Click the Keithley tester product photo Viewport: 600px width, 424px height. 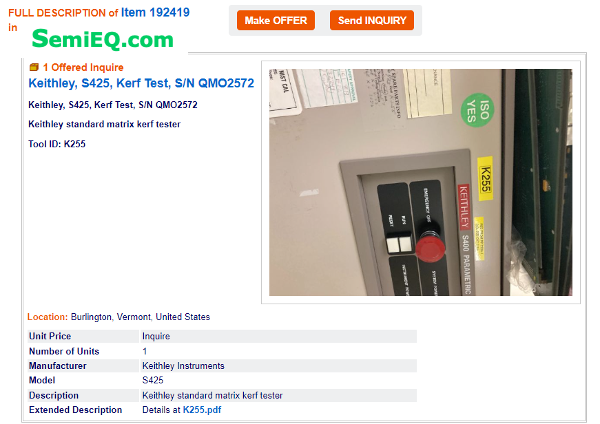click(x=421, y=182)
